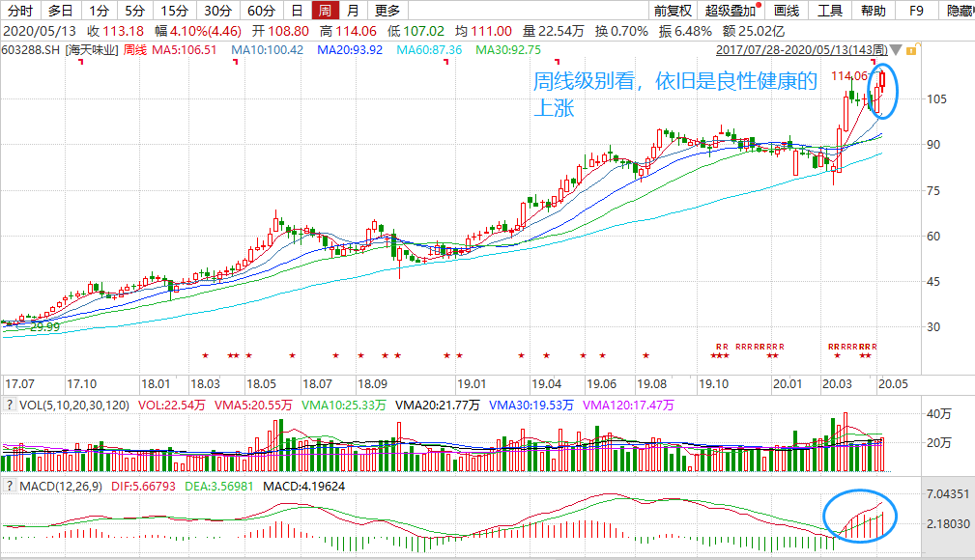Image resolution: width=975 pixels, height=560 pixels.
Task: Open the 前复权 adjustment dropdown
Action: (672, 12)
